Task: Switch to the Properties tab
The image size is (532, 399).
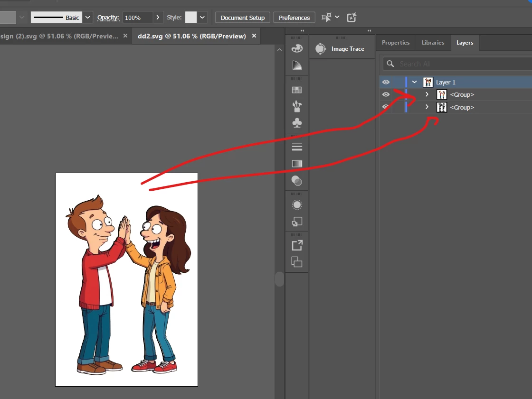Action: (395, 43)
